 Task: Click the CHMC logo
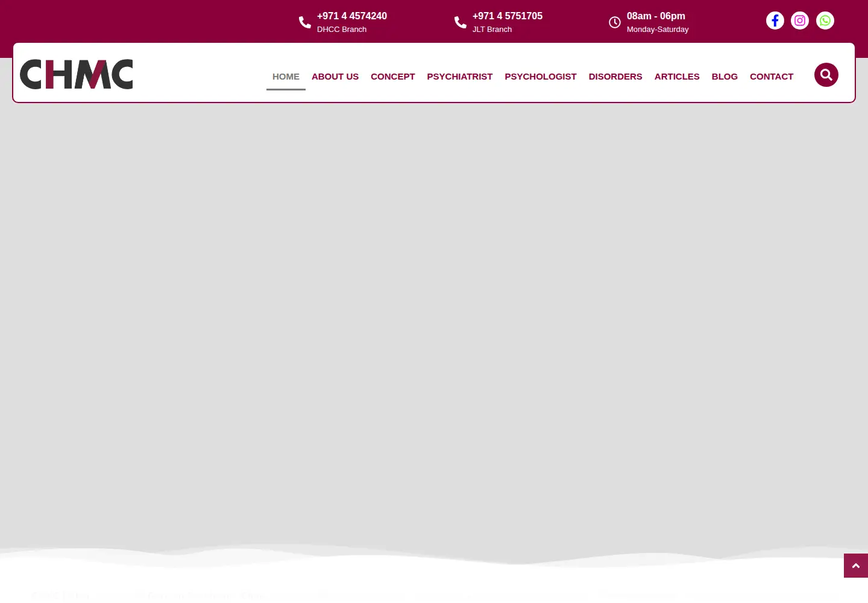pos(77,74)
